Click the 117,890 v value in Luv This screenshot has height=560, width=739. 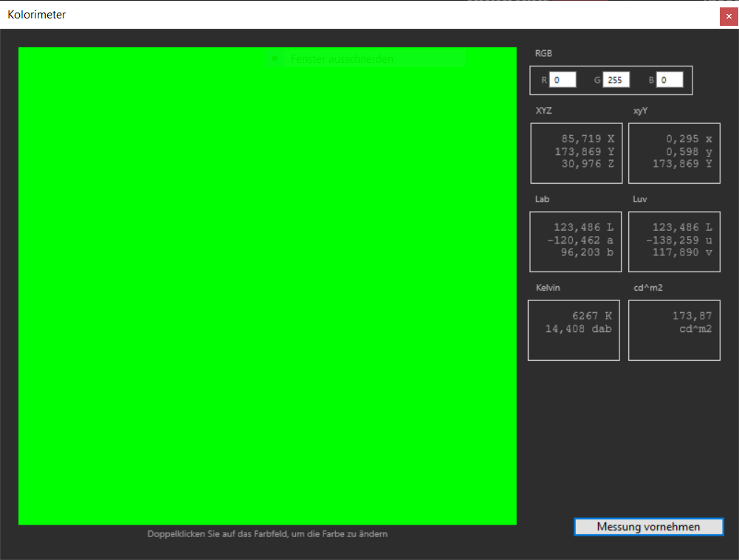click(x=682, y=252)
